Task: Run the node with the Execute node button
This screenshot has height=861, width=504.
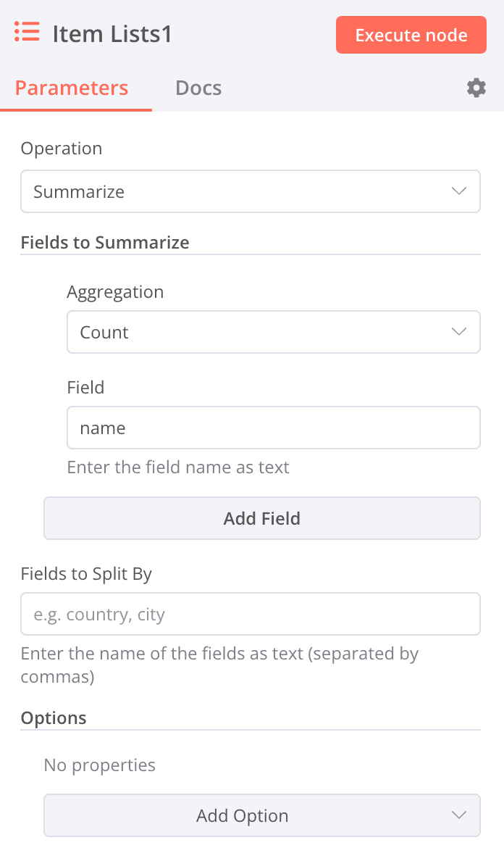Action: pos(411,35)
